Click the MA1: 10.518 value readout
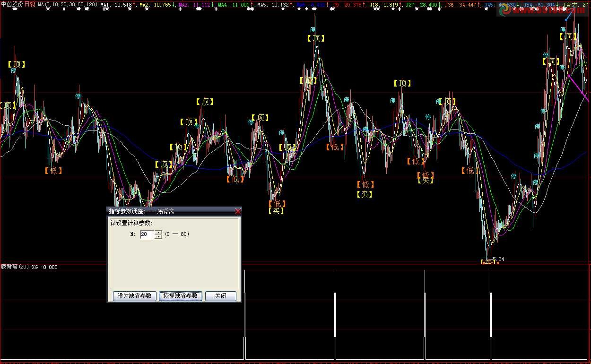This screenshot has height=364, width=591. click(118, 4)
